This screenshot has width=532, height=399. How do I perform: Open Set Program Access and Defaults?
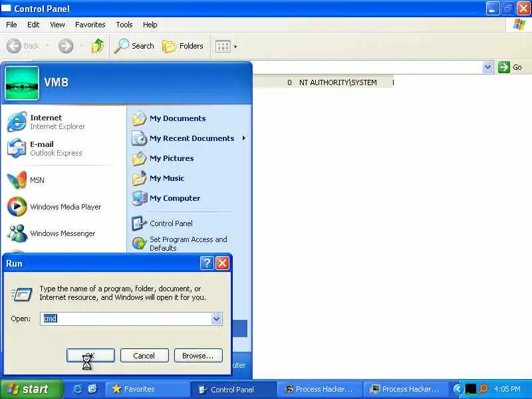pos(188,243)
